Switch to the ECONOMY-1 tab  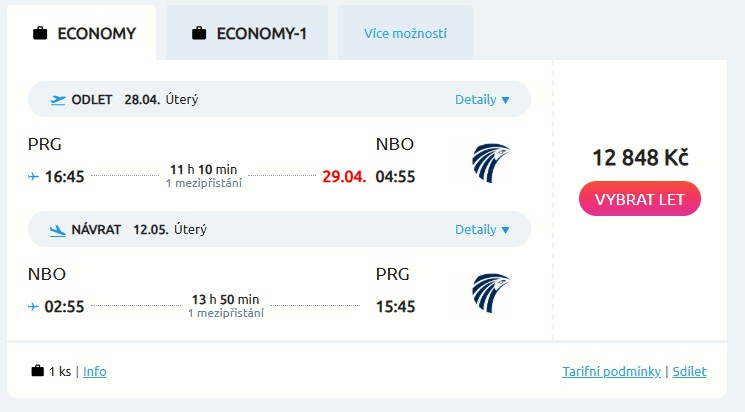pos(247,34)
